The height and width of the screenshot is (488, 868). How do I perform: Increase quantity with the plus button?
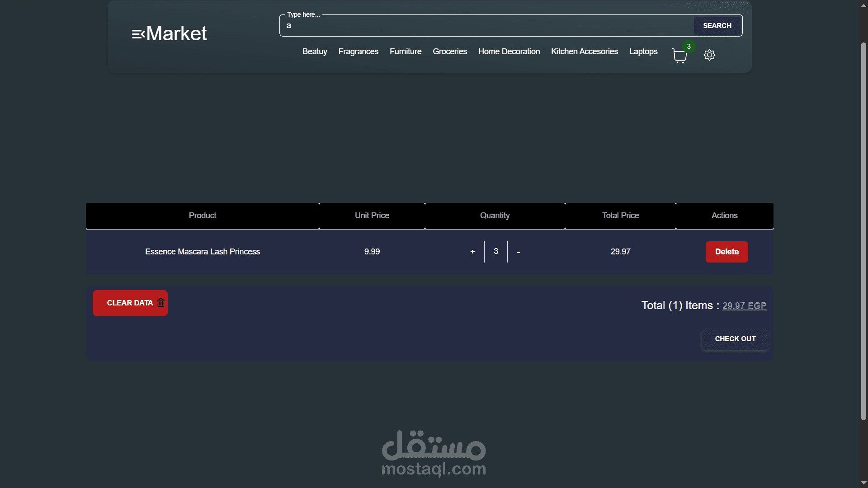472,252
